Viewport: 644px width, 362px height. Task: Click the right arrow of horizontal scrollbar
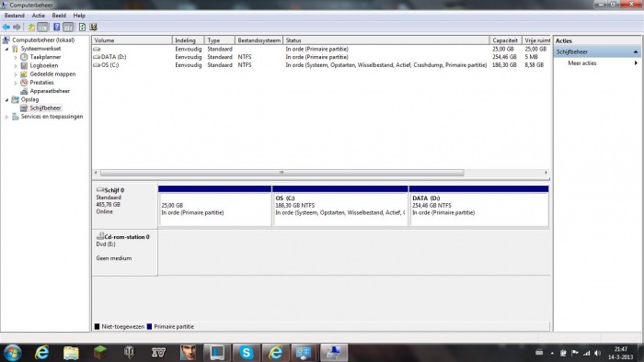click(546, 173)
